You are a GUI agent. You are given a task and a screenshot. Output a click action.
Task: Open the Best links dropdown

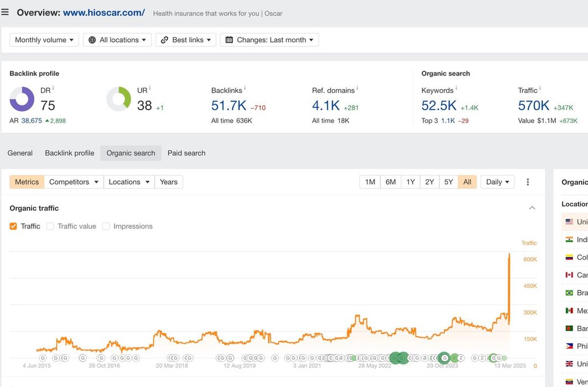(x=186, y=40)
